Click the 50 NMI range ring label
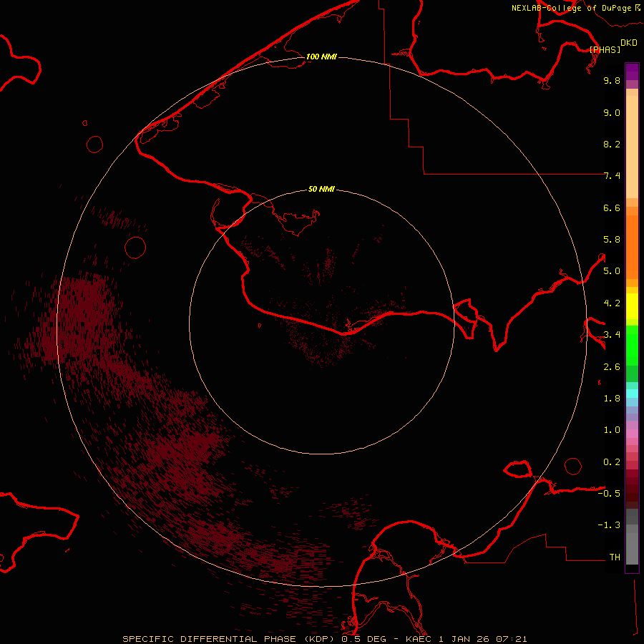Viewport: 644px width, 644px height. tap(321, 189)
